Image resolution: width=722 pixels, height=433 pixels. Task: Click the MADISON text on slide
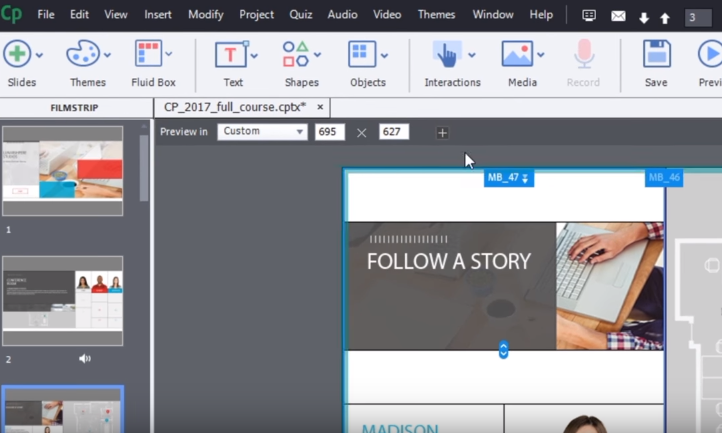400,428
